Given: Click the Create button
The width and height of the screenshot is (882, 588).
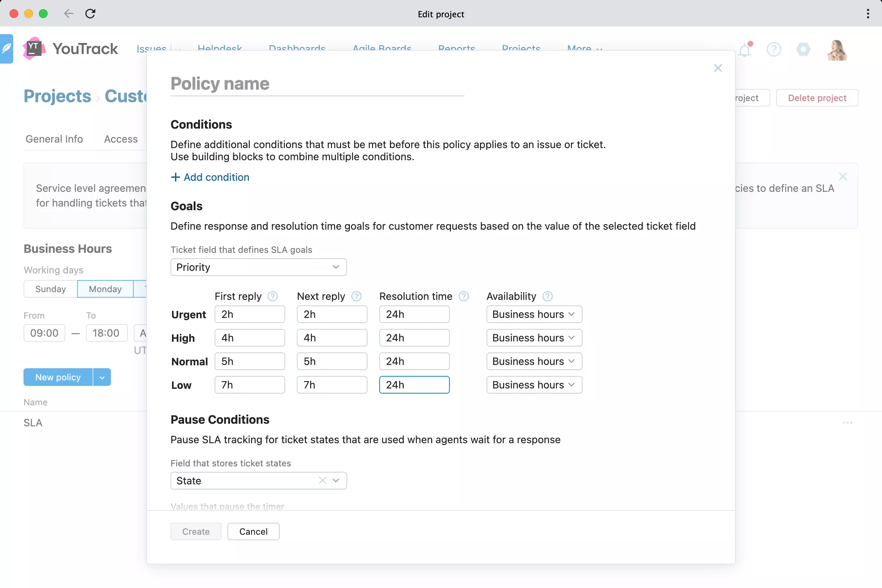Looking at the screenshot, I should [196, 531].
